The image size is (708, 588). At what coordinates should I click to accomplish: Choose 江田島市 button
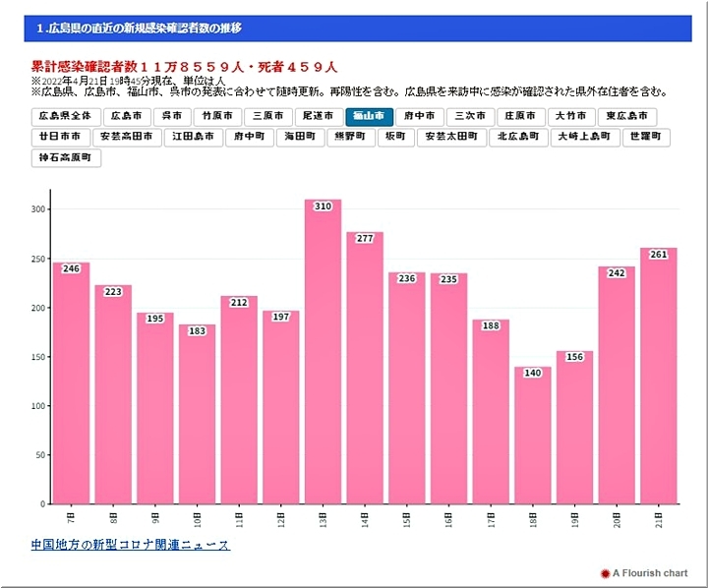pos(192,138)
